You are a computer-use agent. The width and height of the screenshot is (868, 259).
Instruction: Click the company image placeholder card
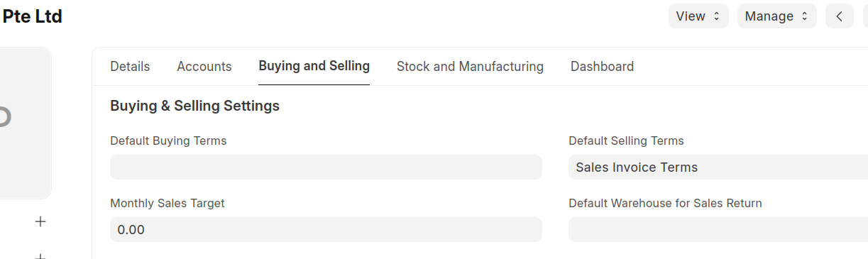(x=25, y=123)
